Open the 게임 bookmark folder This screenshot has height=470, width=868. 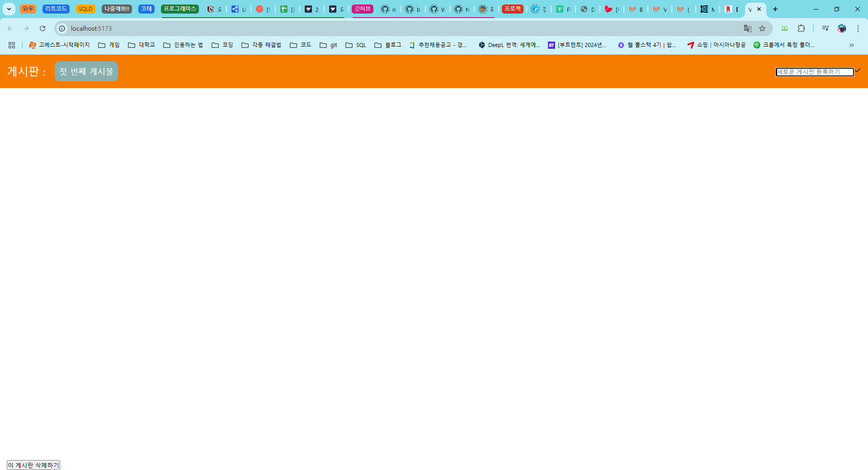109,45
